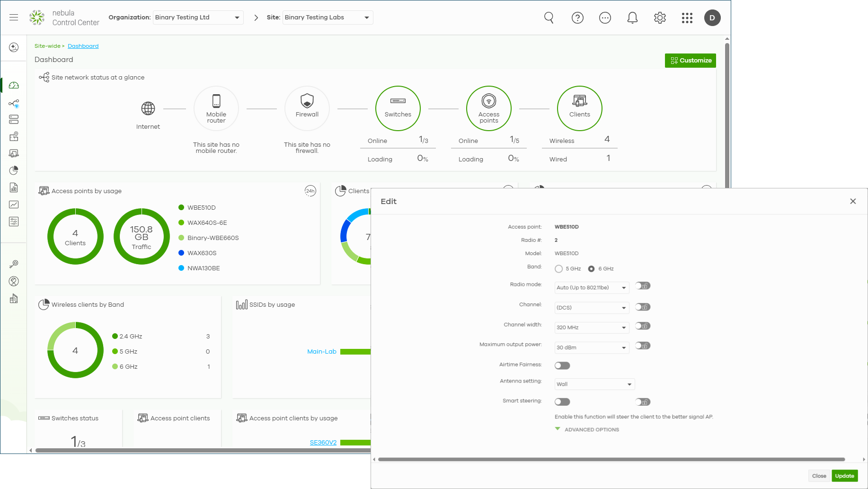
Task: Open the Main-Lab SSID link
Action: 322,351
